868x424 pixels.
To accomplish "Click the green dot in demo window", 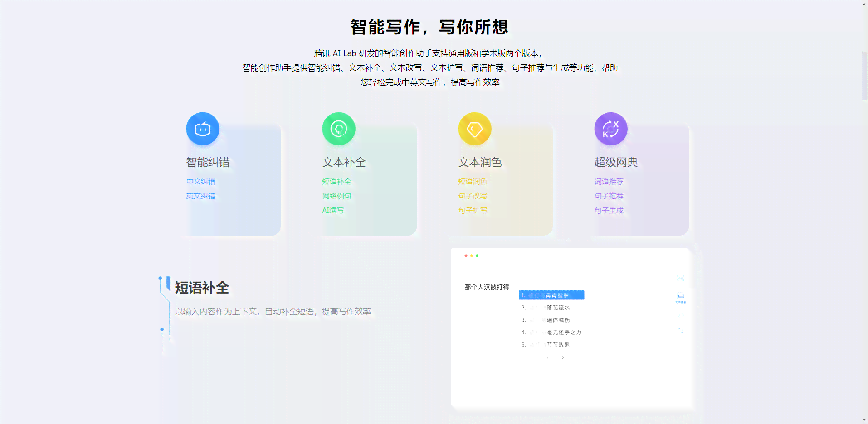I will [x=477, y=255].
